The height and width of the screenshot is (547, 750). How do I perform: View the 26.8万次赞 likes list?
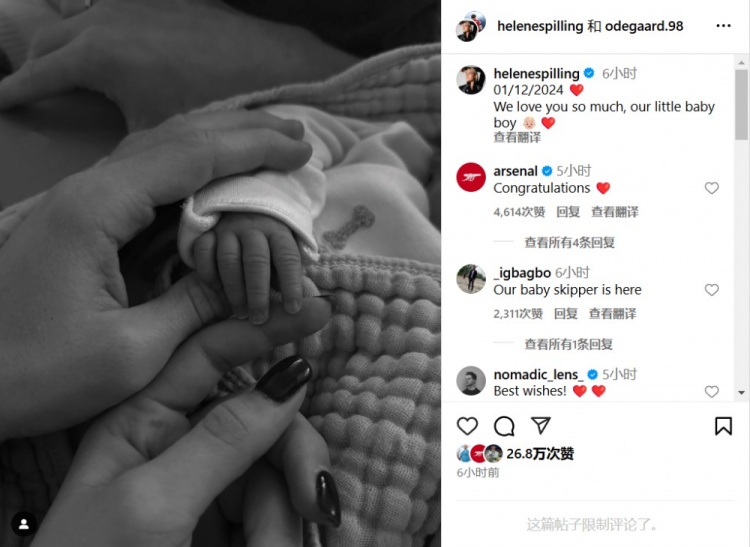pos(540,453)
